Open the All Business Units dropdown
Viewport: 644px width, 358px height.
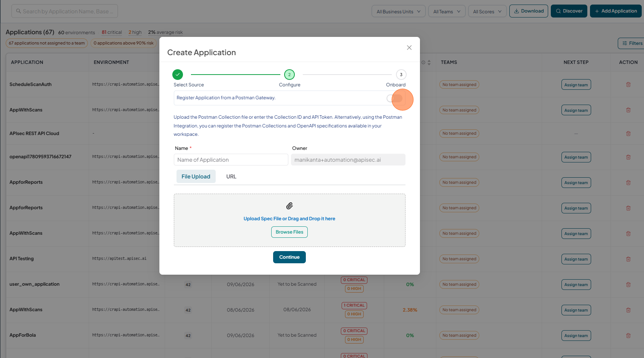398,11
